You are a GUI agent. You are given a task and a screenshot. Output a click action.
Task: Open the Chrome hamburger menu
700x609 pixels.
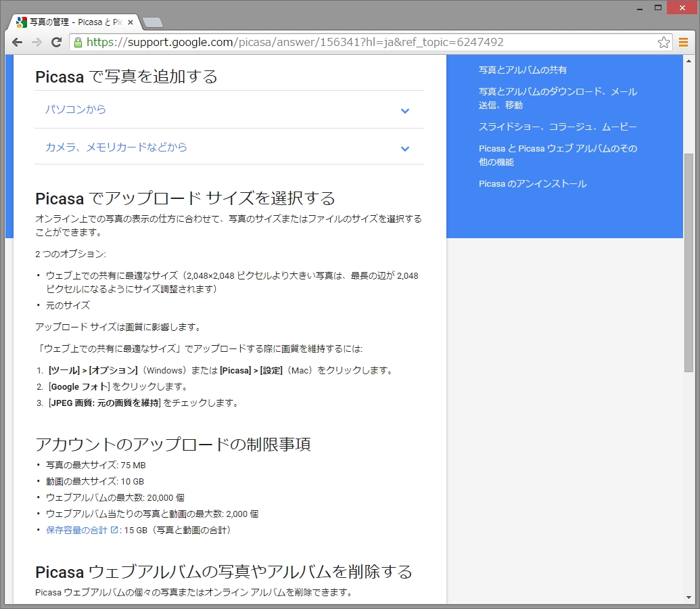point(683,43)
